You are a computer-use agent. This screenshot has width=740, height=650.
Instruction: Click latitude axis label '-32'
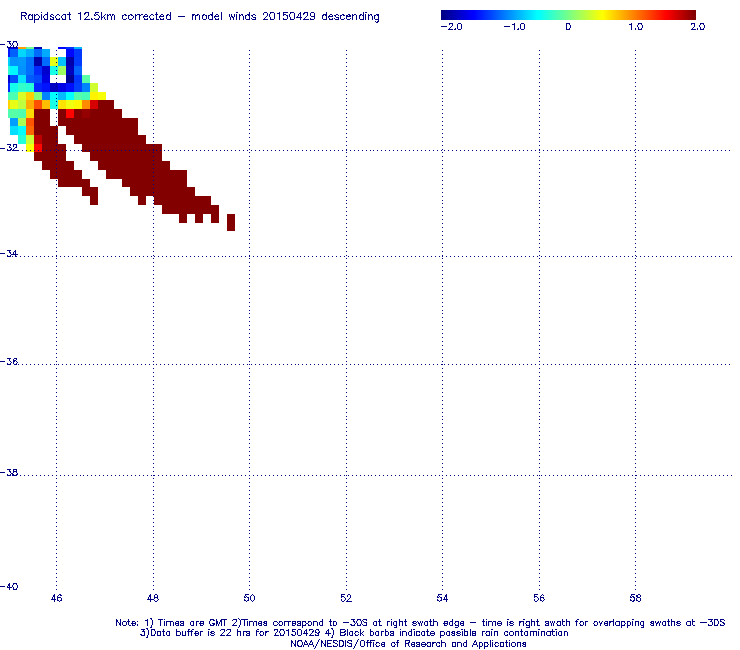(9, 148)
